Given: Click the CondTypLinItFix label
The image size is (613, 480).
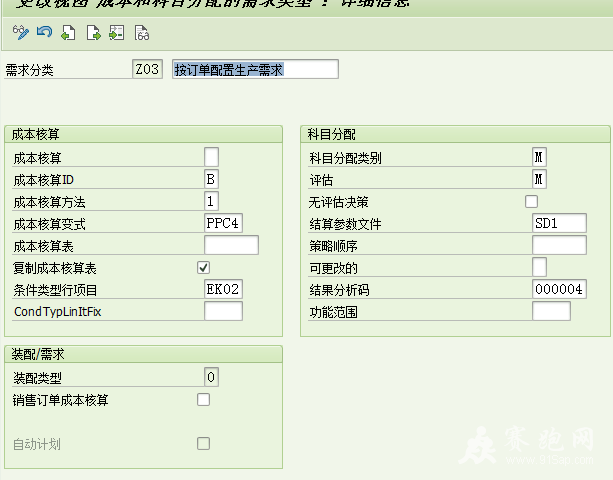Looking at the screenshot, I should click(57, 312).
